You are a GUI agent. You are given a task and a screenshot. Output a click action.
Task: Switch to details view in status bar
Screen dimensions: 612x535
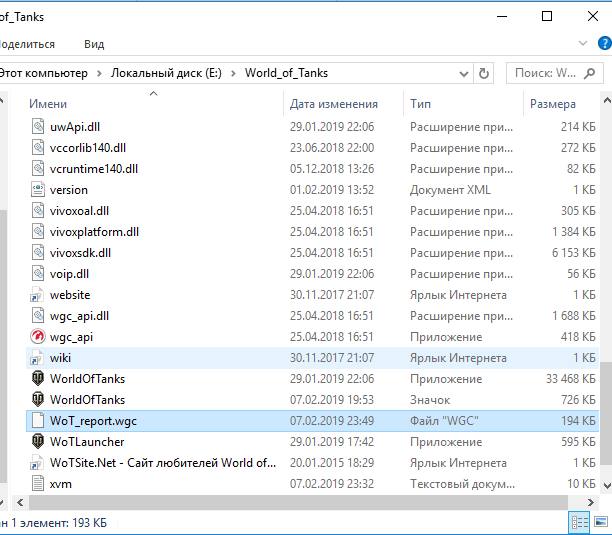[579, 523]
